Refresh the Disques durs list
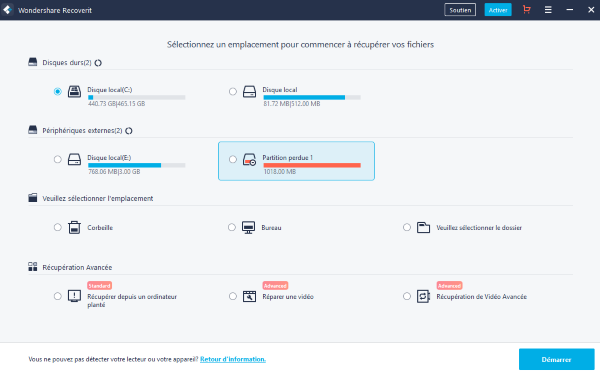 click(98, 63)
